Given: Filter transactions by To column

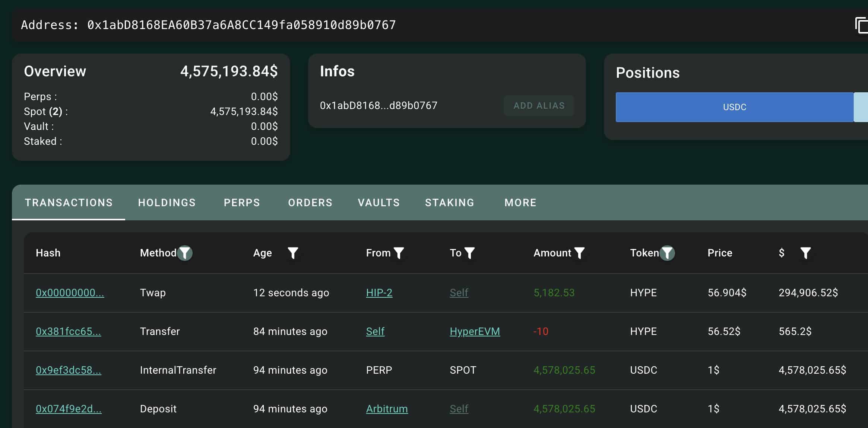Looking at the screenshot, I should tap(470, 253).
